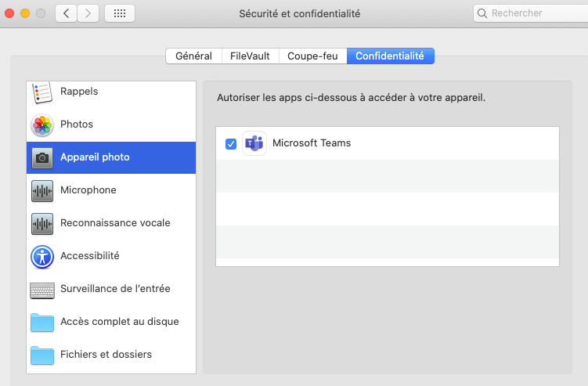Open the FileVault tab
The image size is (588, 386).
[x=249, y=56]
